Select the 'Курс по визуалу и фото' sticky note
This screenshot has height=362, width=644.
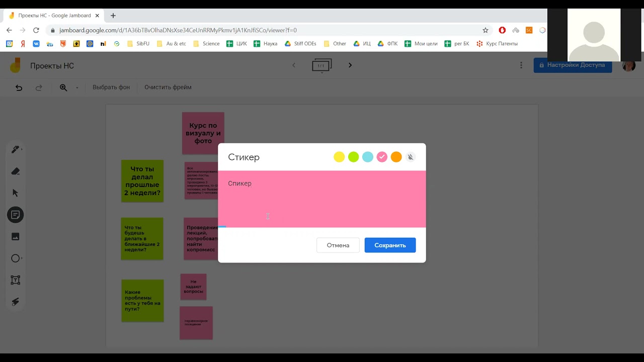(x=203, y=133)
